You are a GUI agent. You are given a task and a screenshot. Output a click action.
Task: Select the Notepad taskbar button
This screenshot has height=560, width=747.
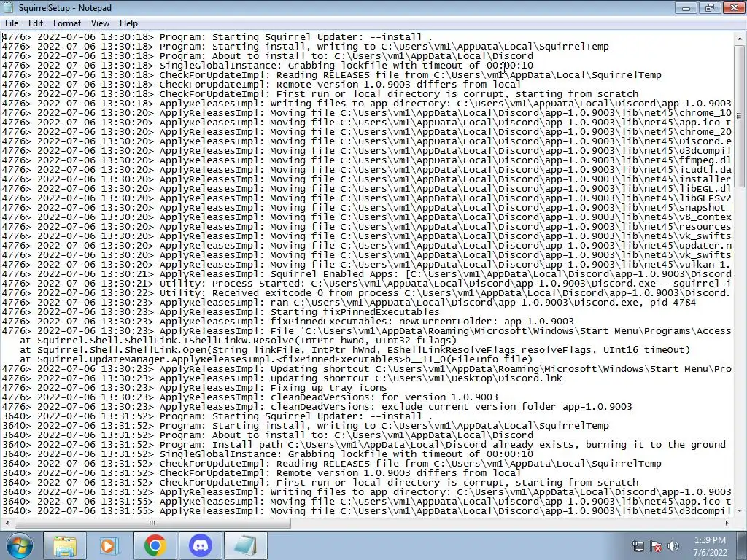coord(246,545)
